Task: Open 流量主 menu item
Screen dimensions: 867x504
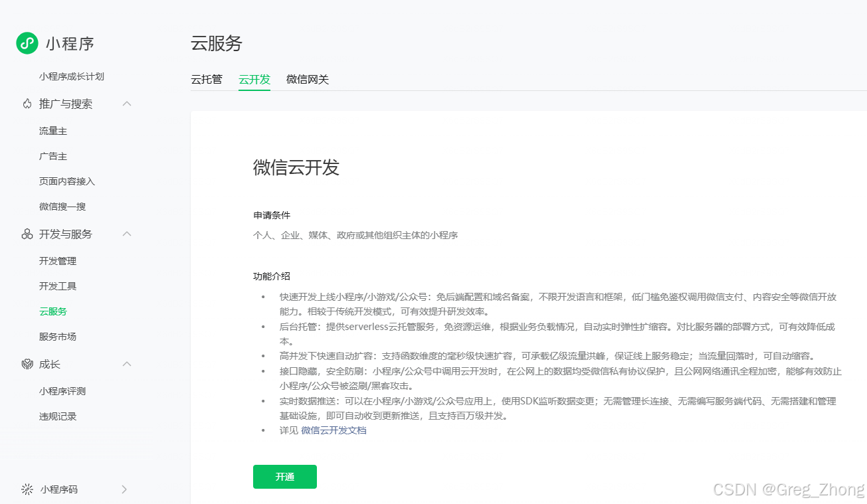Action: 53,131
